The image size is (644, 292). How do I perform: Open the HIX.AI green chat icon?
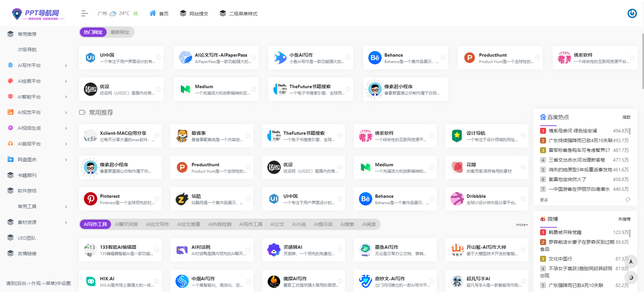point(90,281)
